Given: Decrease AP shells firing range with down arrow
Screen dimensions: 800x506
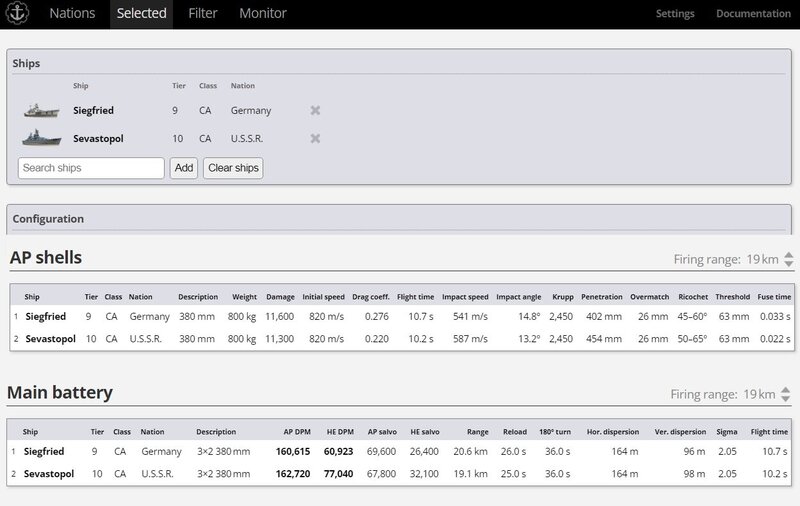Looking at the screenshot, I should tap(789, 263).
